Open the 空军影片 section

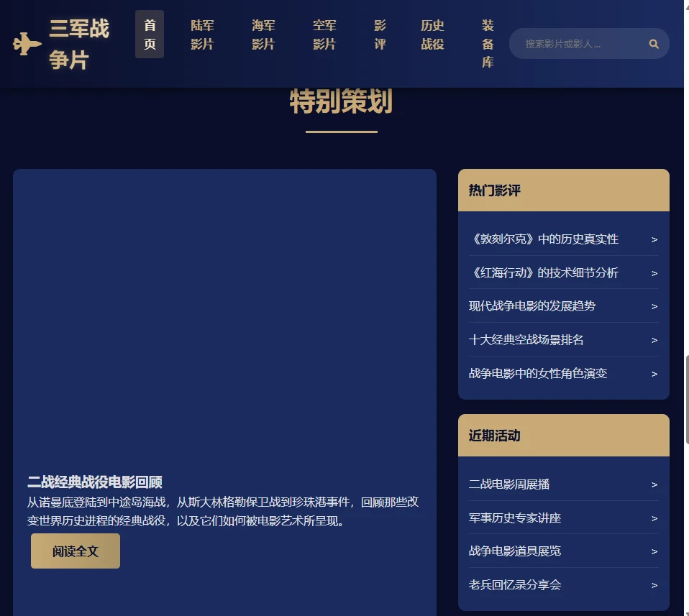tap(324, 35)
